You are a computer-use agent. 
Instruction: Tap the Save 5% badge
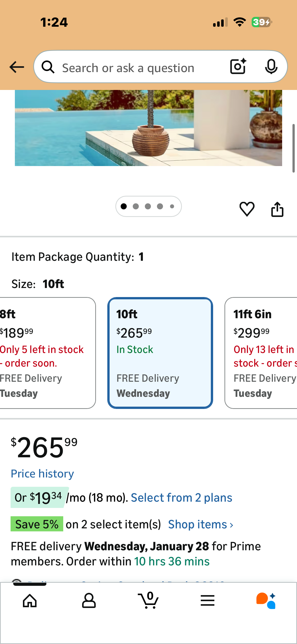tap(37, 524)
